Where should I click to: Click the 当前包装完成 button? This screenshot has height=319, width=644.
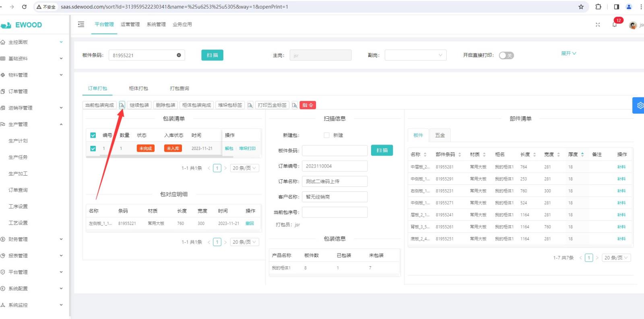pyautogui.click(x=99, y=105)
